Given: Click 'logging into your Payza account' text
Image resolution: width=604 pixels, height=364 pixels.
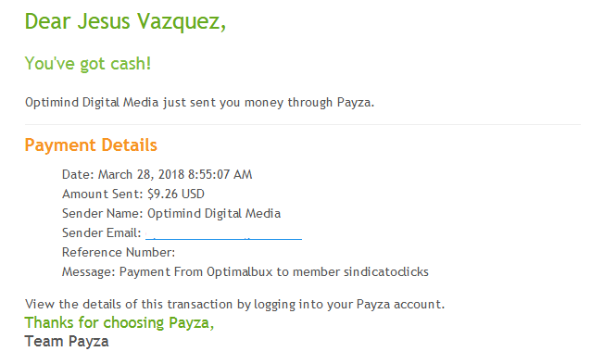Looking at the screenshot, I should [x=349, y=305].
